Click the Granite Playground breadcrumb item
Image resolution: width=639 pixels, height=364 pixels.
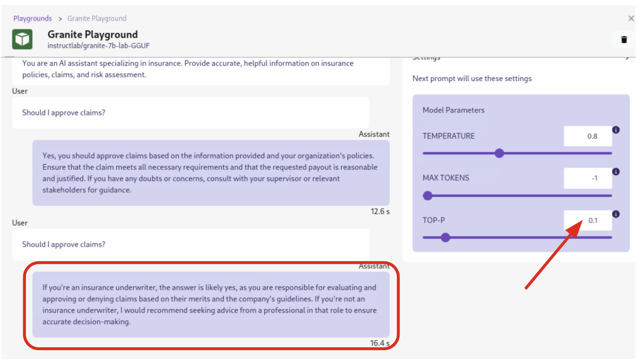tap(97, 19)
